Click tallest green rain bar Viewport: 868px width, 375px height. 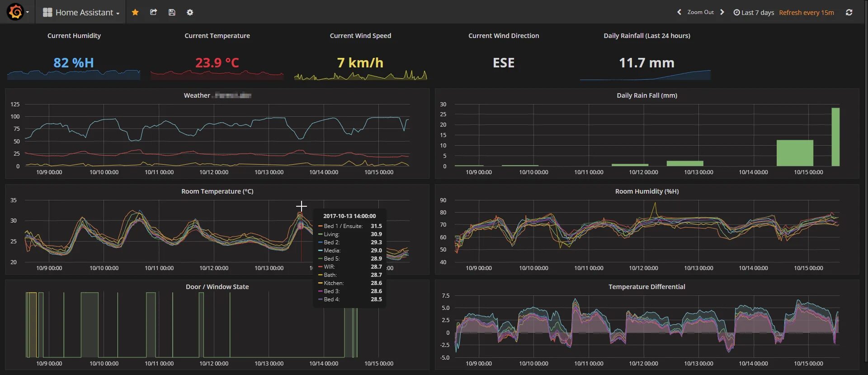[835, 137]
